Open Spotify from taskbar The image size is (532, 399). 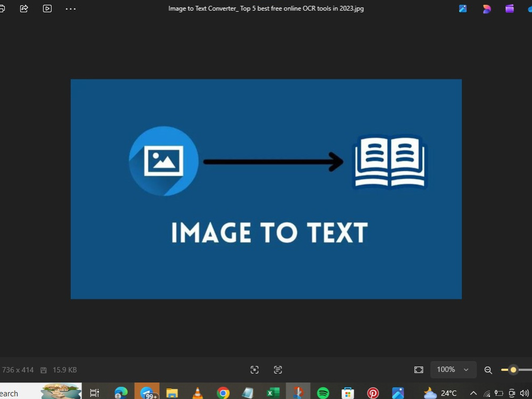[x=323, y=393]
